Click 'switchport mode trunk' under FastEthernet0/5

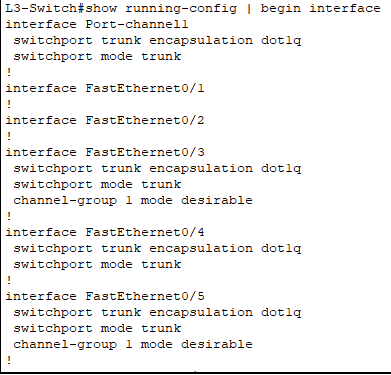point(97,328)
